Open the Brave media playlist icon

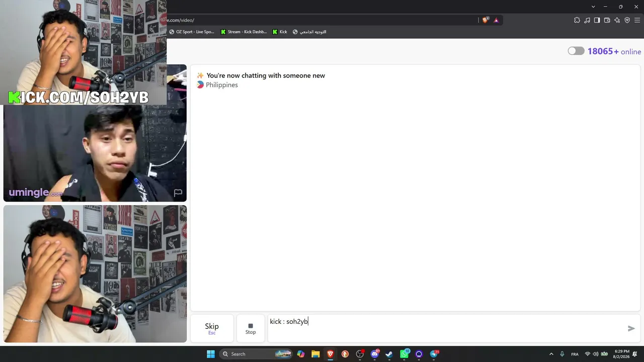tap(587, 20)
